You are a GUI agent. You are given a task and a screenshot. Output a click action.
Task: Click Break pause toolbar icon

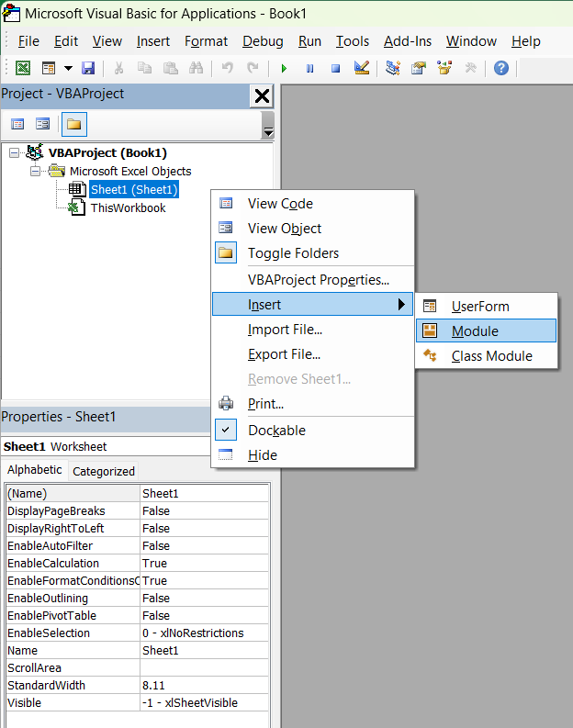coord(309,68)
